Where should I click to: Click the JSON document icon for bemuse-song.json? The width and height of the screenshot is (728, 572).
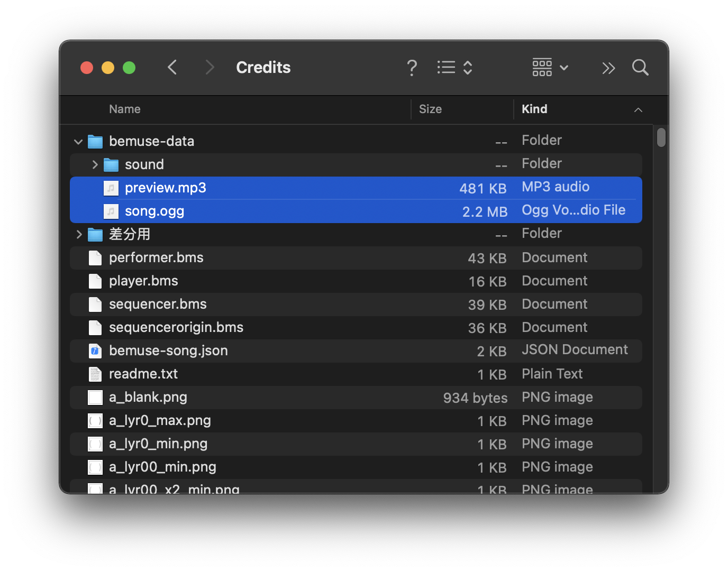pos(95,350)
